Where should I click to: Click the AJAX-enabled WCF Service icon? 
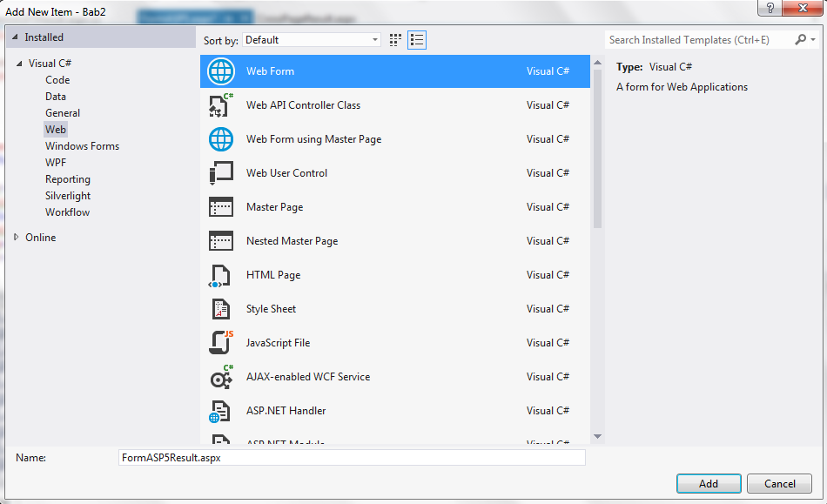pos(220,377)
